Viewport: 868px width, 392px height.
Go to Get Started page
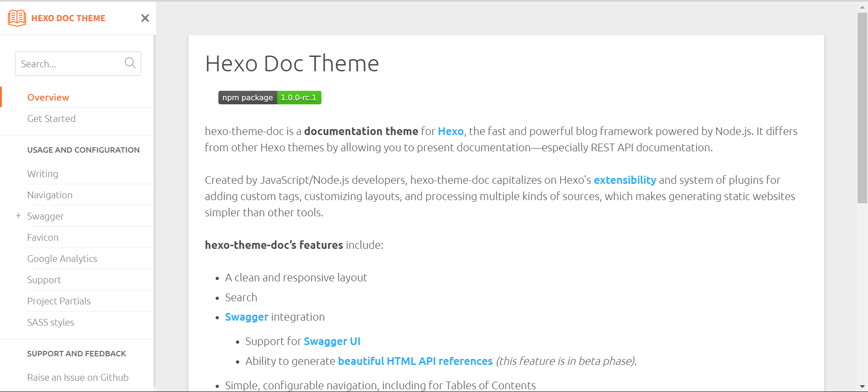[51, 119]
